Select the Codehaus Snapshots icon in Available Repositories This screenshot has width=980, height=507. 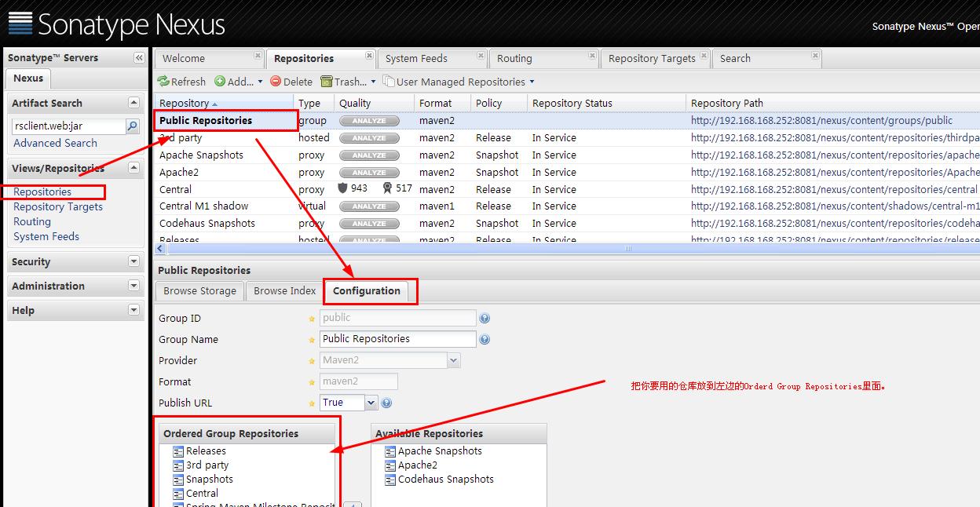point(390,480)
